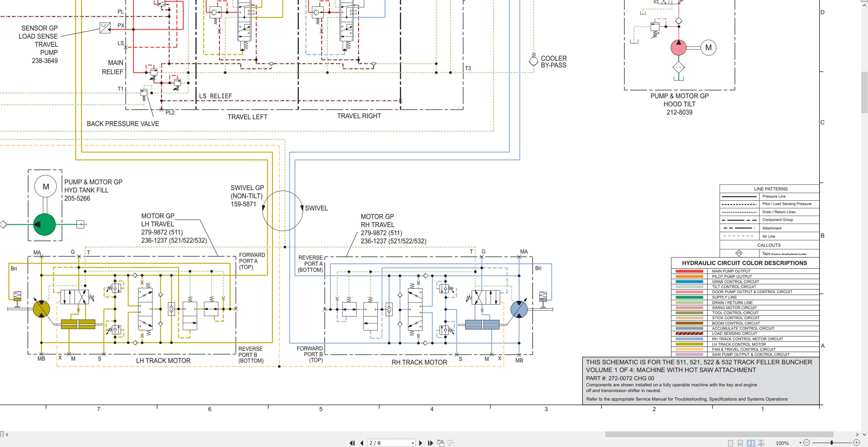Click the green HYD TANK FILL pump symbol

pos(44,224)
